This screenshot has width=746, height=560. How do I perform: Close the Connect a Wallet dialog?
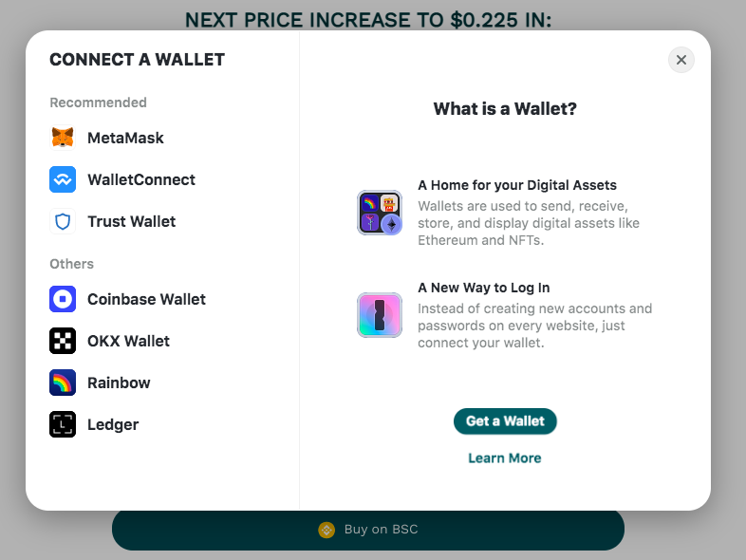(x=681, y=60)
